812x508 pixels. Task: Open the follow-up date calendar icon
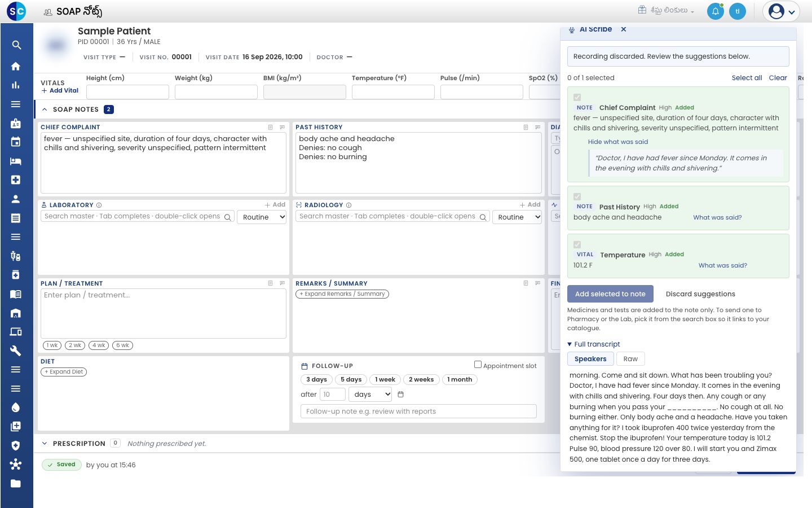(x=401, y=395)
